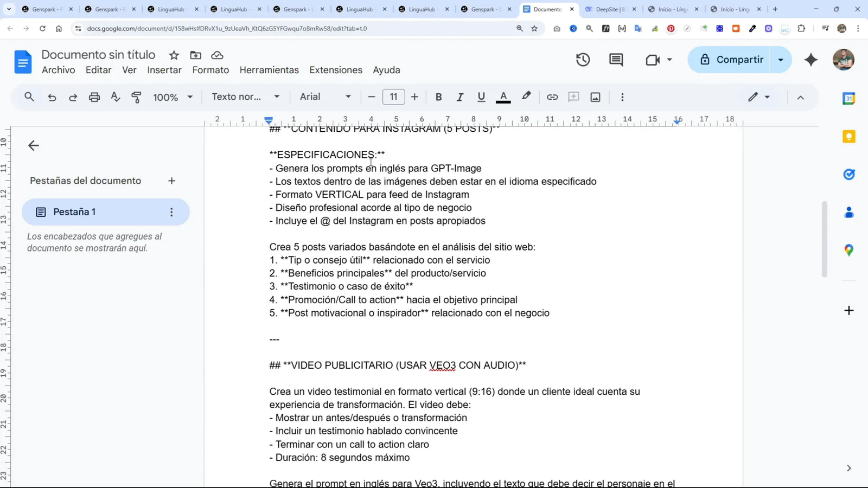Toggle underline formatting
Image resolution: width=868 pixels, height=488 pixels.
click(481, 97)
